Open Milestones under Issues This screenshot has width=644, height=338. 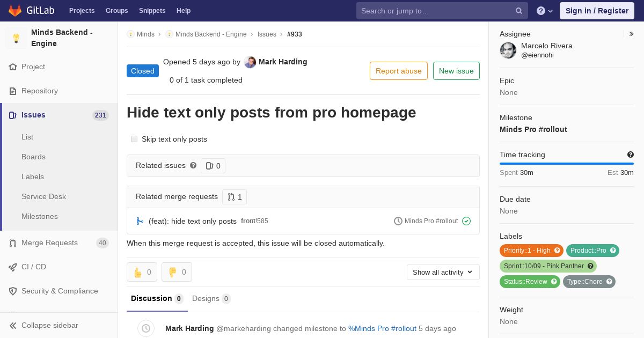coord(40,217)
